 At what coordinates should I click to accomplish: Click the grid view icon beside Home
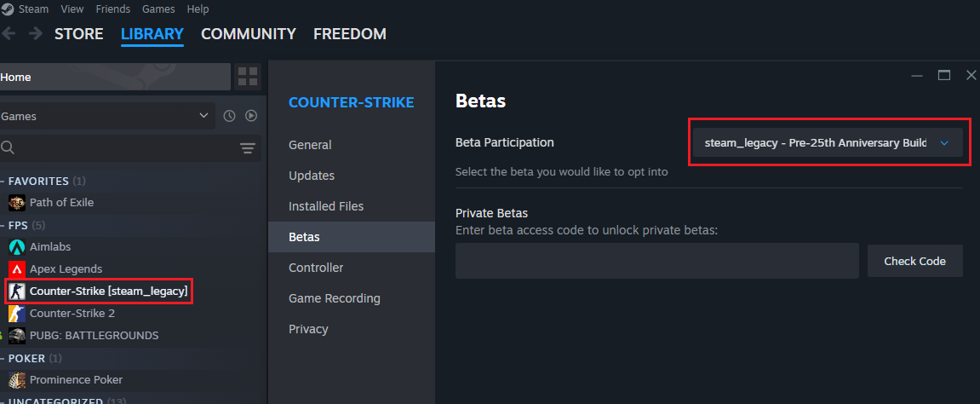click(248, 77)
